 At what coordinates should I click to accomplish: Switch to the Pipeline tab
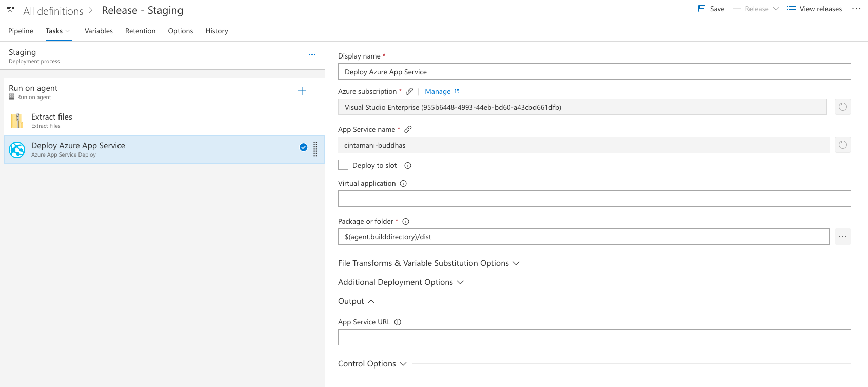(x=21, y=31)
